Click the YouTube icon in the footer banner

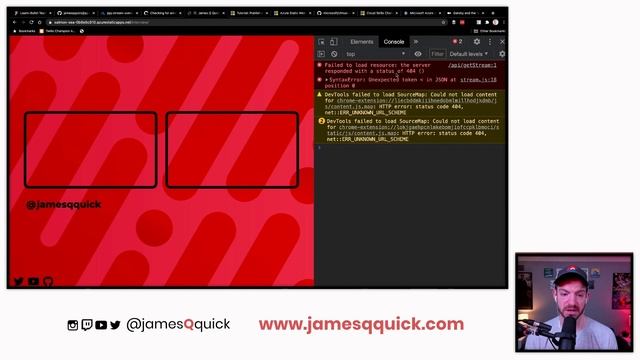(x=101, y=325)
